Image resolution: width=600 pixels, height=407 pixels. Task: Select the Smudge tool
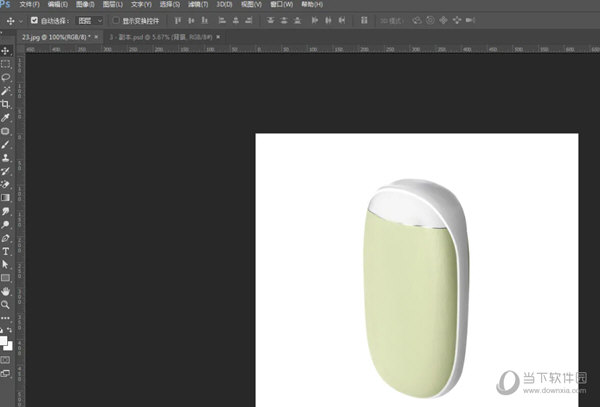point(5,211)
